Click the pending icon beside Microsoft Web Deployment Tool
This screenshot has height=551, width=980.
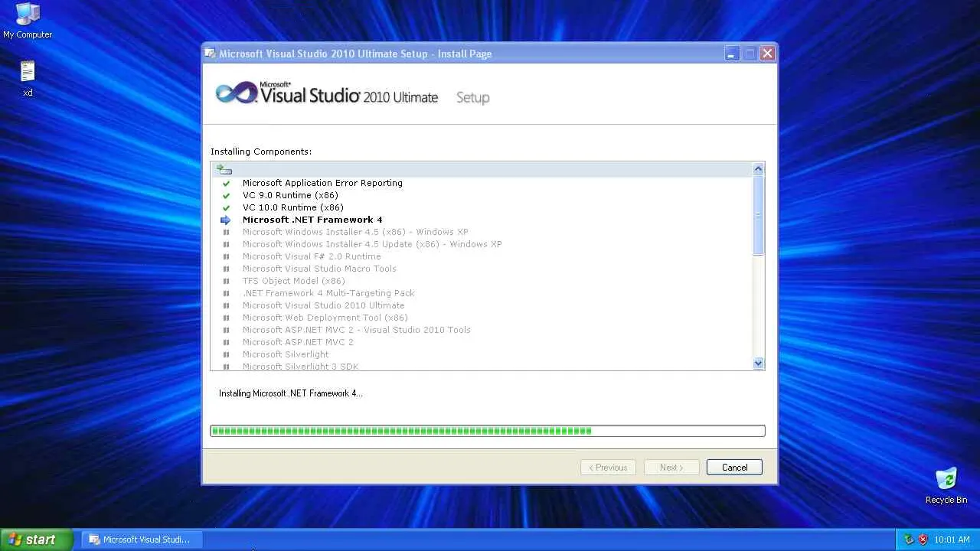click(226, 318)
